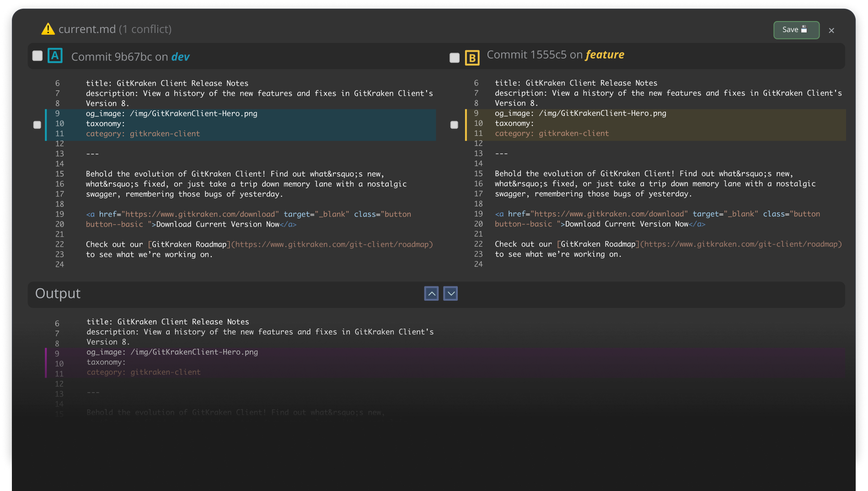Click taxonomy line in dev pane
This screenshot has height=491, width=868.
(105, 124)
